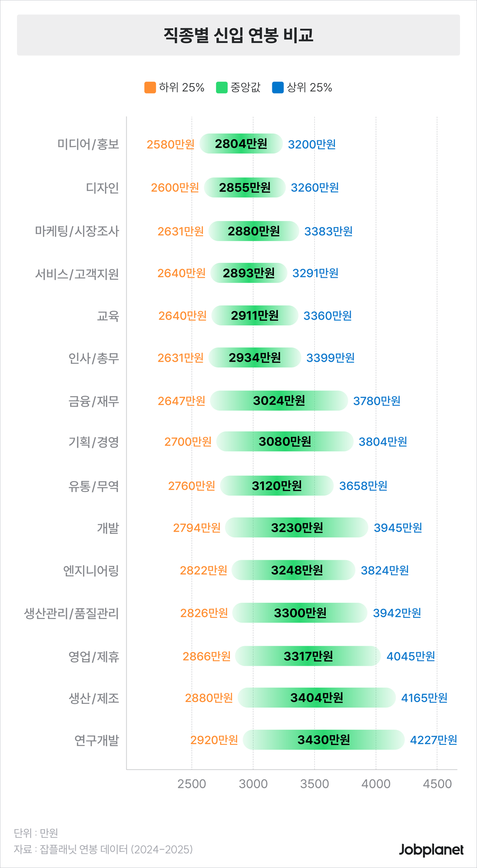Click the 엔지니어링 category label
Screen dimensions: 477x868
pyautogui.click(x=91, y=571)
